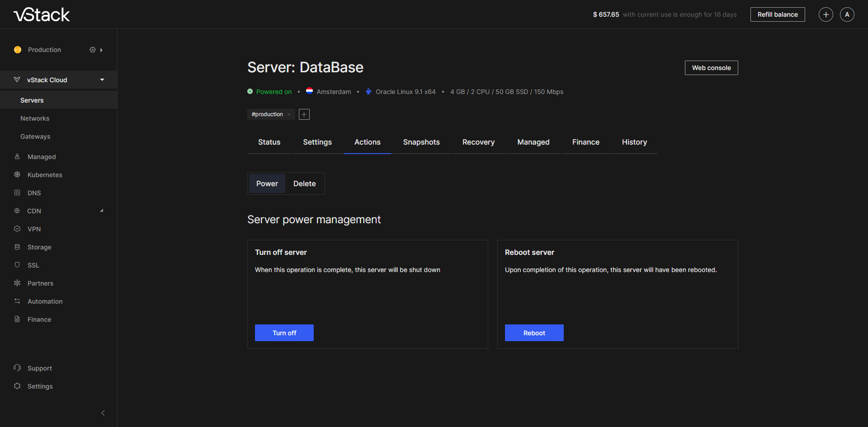Click the Finance document icon in sidebar

point(17,319)
